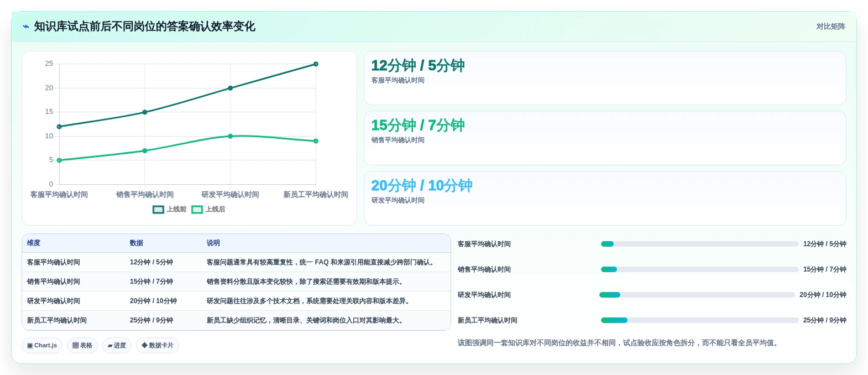Screen dimensions: 868x375
Task: Click the 销售平均确认时间 progress bar
Action: point(699,269)
